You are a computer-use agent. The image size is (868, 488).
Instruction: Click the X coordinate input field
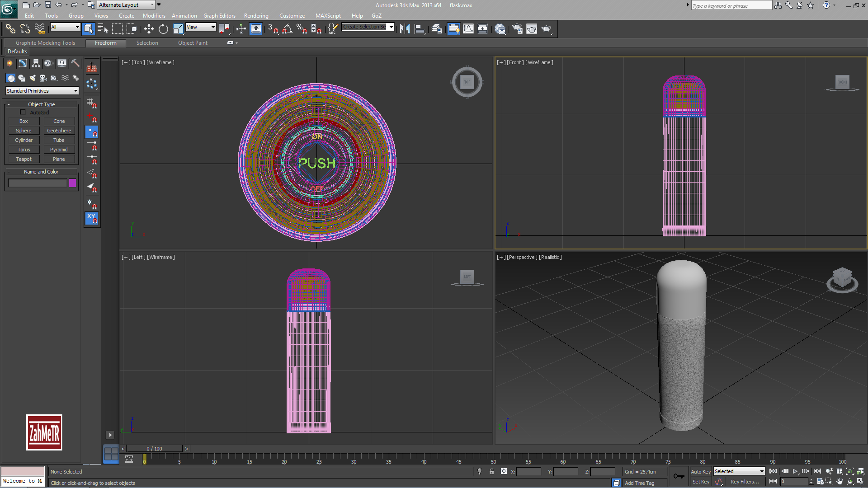(x=528, y=471)
